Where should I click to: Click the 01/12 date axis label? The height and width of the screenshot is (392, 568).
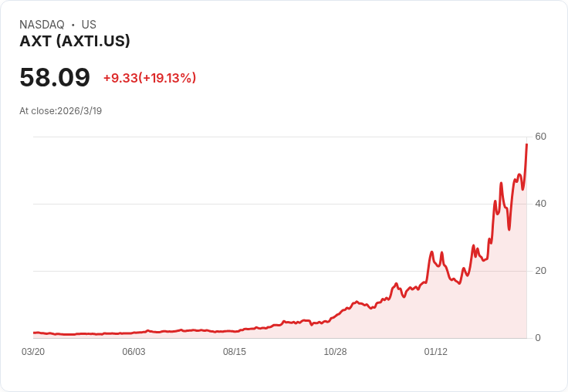pyautogui.click(x=436, y=352)
